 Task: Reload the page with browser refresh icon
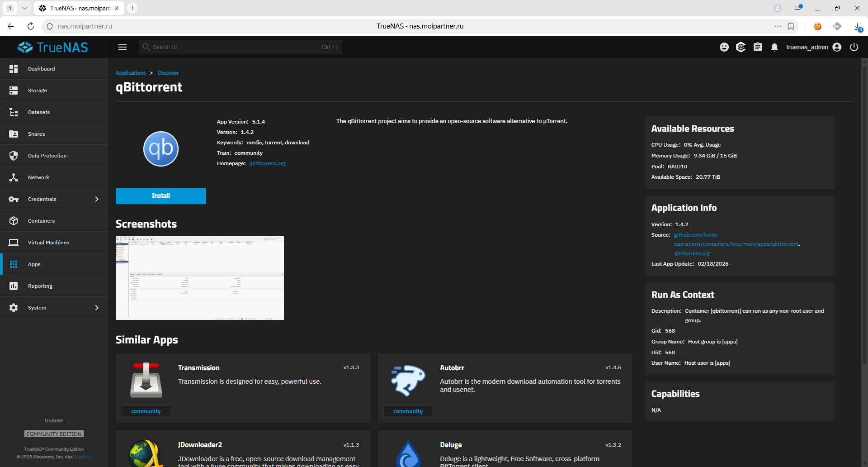31,26
